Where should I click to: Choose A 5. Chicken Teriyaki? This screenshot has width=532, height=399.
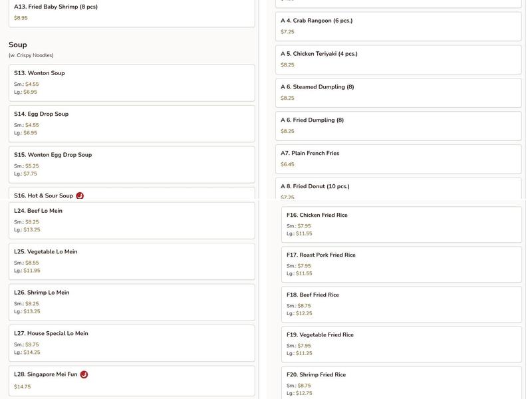tap(398, 59)
